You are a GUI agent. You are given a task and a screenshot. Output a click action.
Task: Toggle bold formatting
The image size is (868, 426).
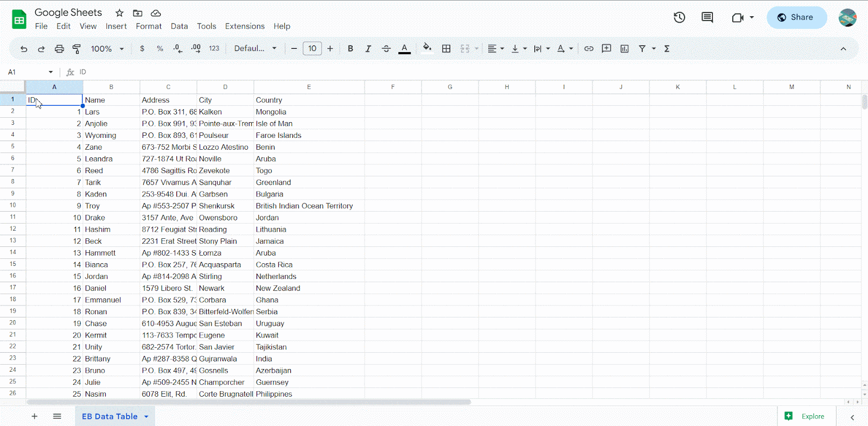pyautogui.click(x=350, y=49)
